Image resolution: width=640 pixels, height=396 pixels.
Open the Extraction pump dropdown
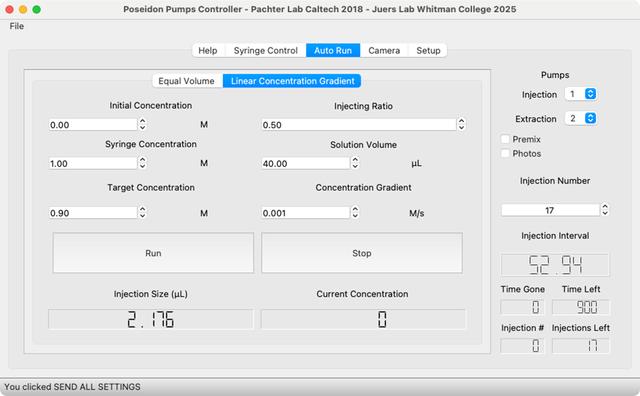point(580,118)
